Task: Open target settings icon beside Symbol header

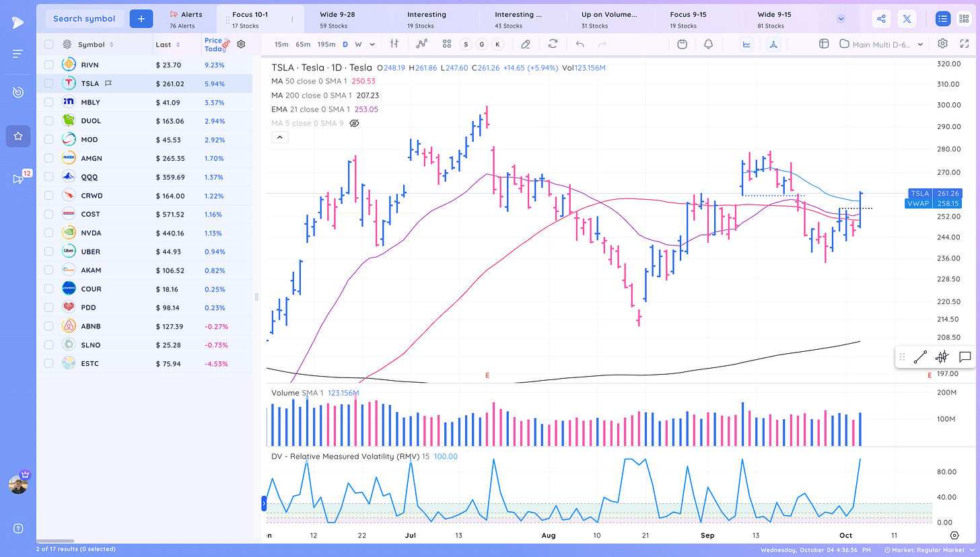Action: (x=67, y=44)
